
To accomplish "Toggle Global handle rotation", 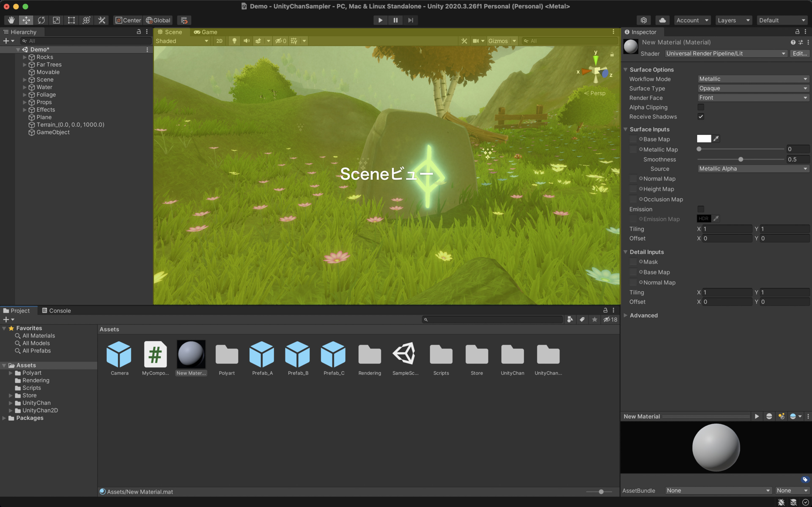I will point(158,20).
